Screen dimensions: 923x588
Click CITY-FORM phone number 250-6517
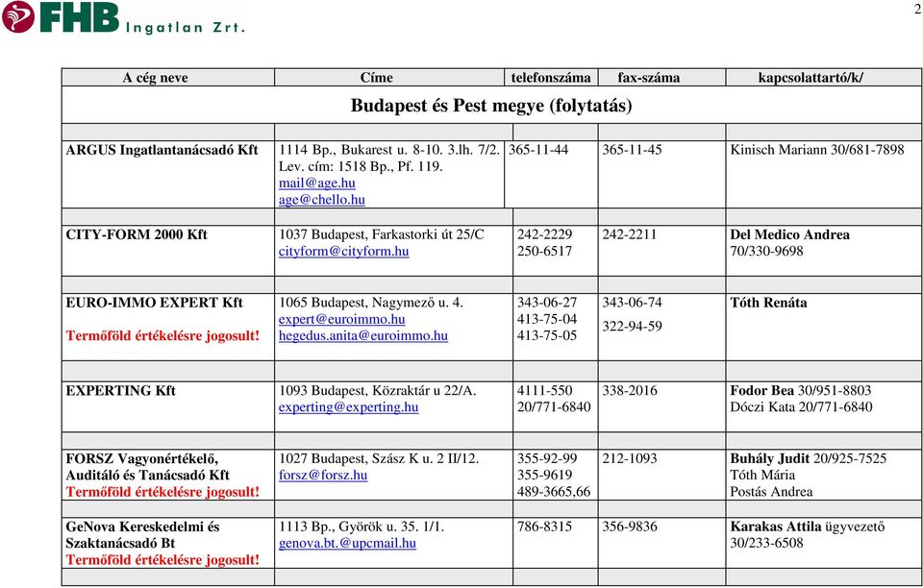tap(544, 251)
